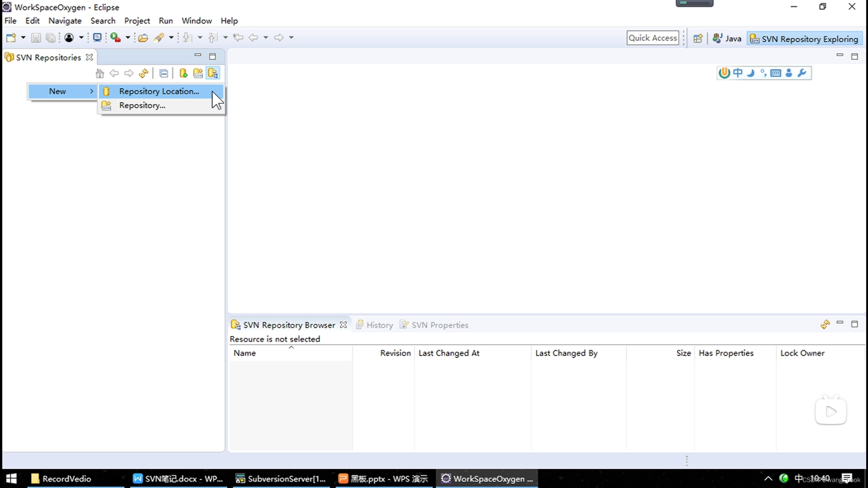The width and height of the screenshot is (868, 488).
Task: Switch to the SVN Properties tab
Action: 434,325
